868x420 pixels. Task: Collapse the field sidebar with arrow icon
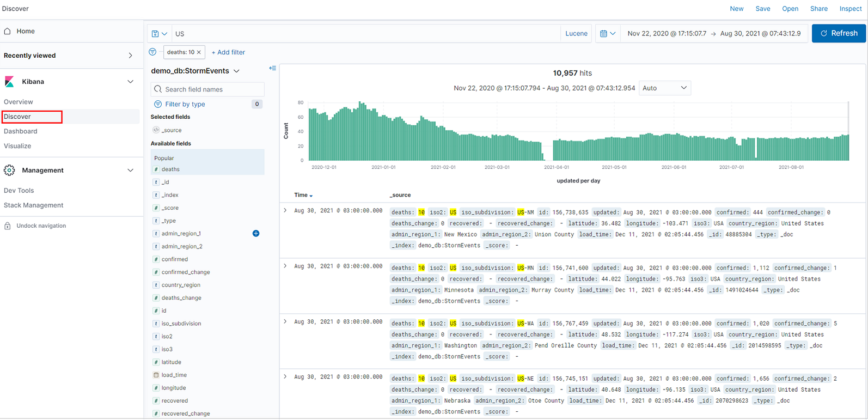point(272,69)
